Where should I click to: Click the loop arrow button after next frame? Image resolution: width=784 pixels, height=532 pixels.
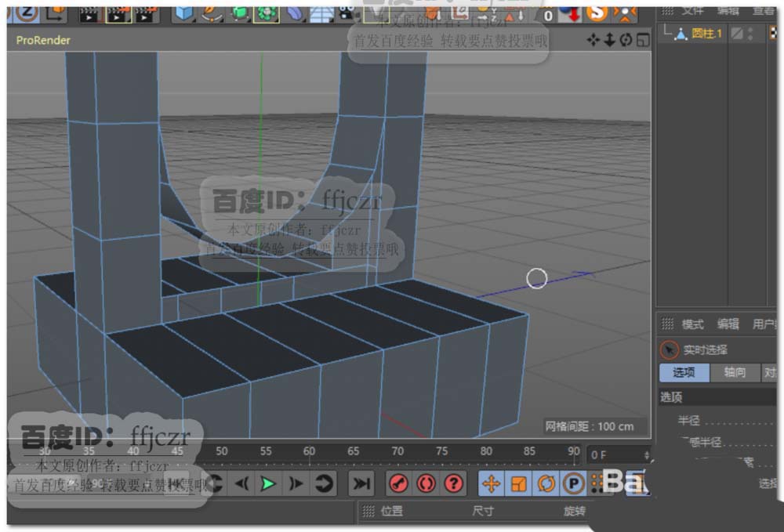[x=324, y=483]
